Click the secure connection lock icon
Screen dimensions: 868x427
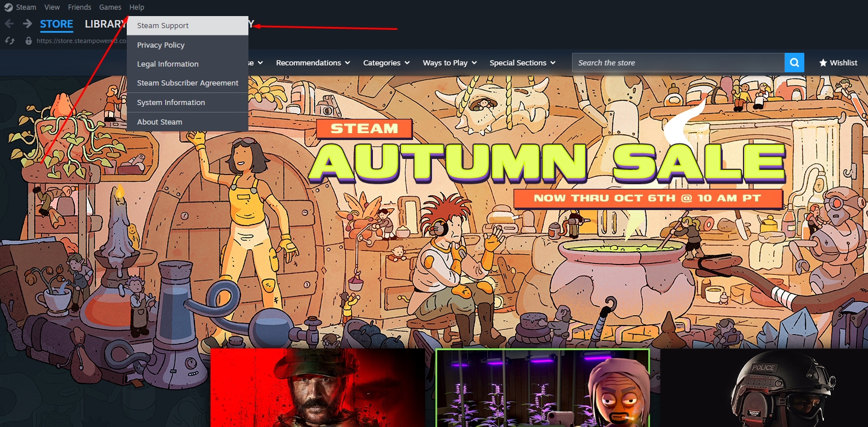[x=28, y=41]
